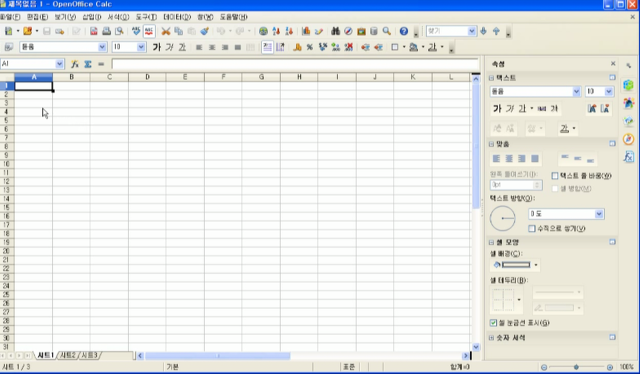Open Help via the blue question mark
This screenshot has height=374, width=640.
(404, 31)
